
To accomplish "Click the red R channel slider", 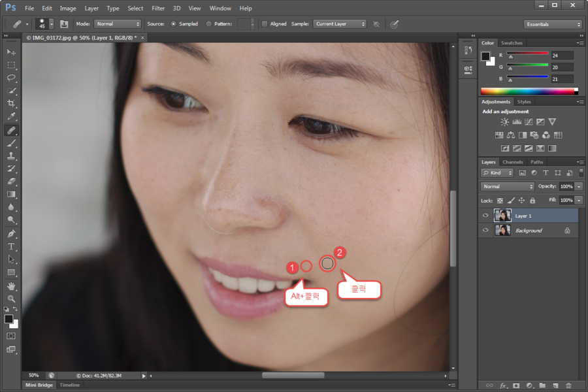I will (527, 55).
